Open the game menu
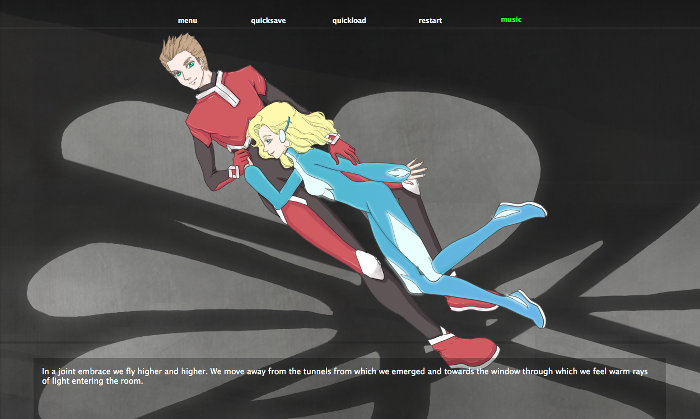The height and width of the screenshot is (419, 700). [187, 20]
